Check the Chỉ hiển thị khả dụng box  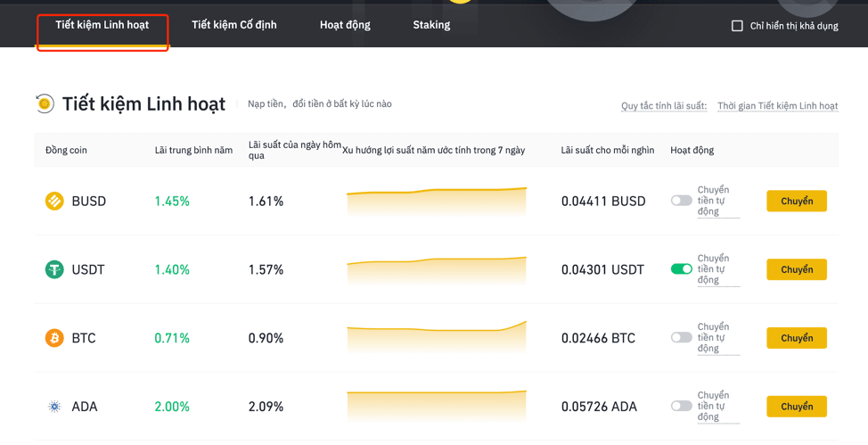pos(737,26)
